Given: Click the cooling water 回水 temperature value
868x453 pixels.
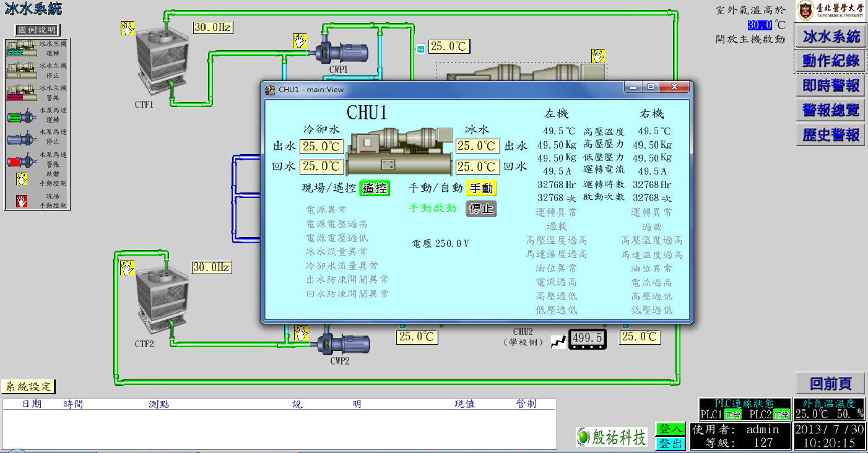Looking at the screenshot, I should [x=321, y=166].
